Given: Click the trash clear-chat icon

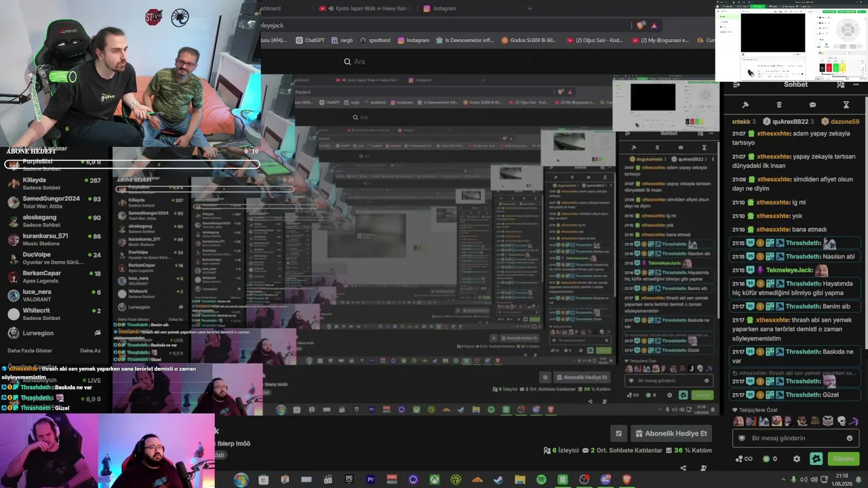Looking at the screenshot, I should click(778, 105).
